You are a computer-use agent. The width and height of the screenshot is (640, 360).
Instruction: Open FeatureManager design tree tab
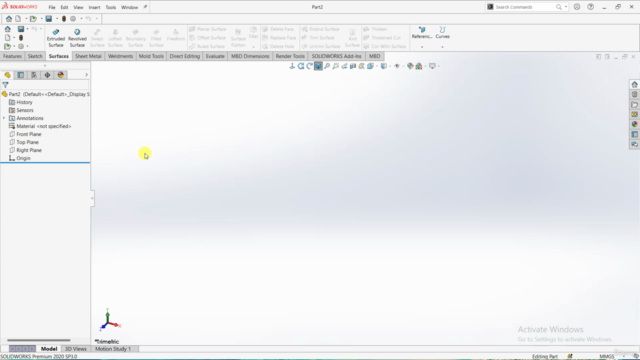click(7, 75)
